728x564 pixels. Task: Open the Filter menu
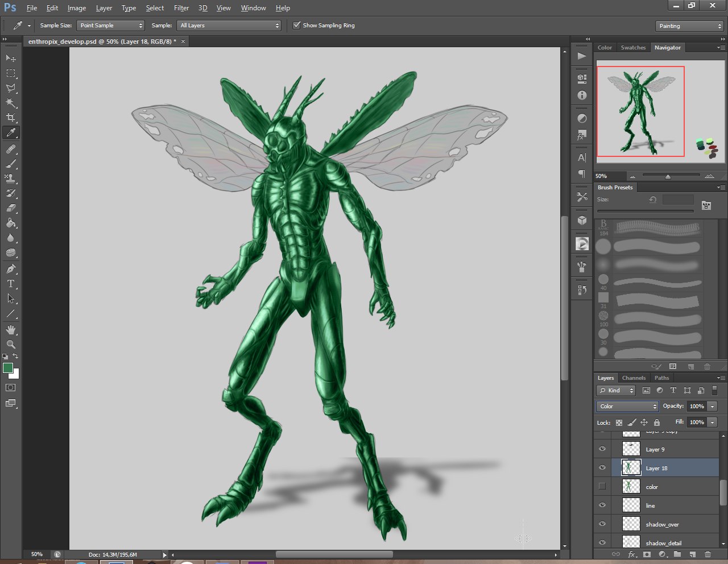(x=181, y=8)
